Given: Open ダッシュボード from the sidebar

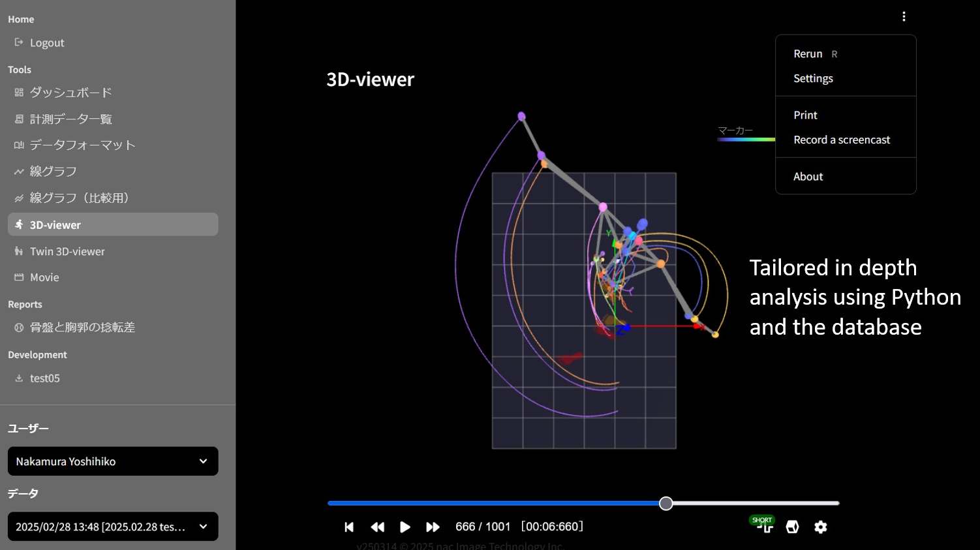Looking at the screenshot, I should (70, 93).
